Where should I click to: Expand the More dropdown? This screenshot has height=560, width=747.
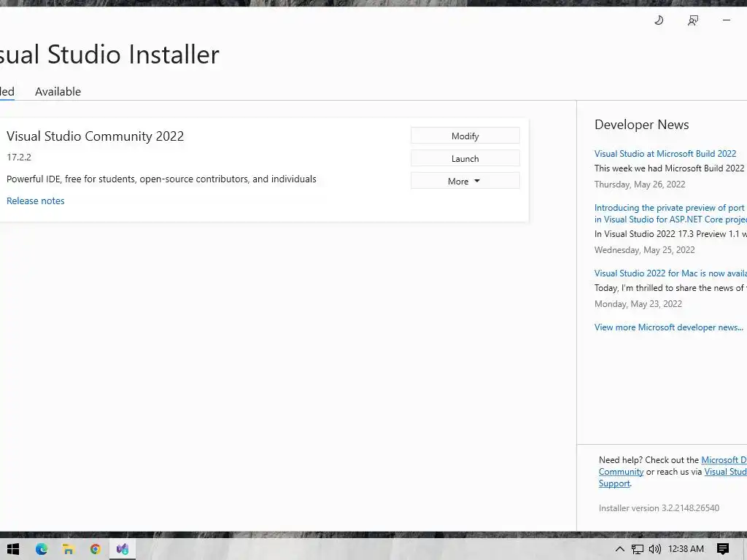point(465,181)
